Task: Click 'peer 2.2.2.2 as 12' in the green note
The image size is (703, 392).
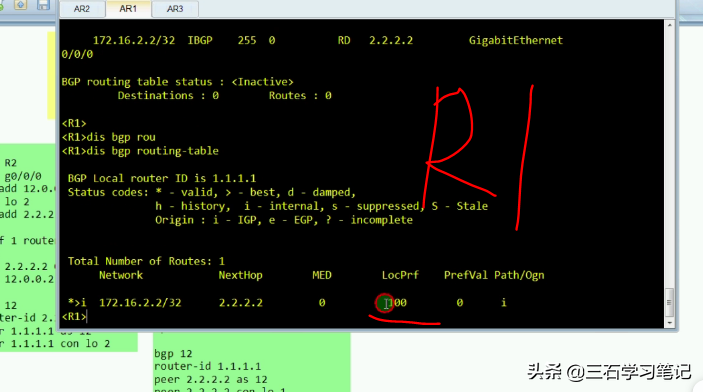Action: 211,379
